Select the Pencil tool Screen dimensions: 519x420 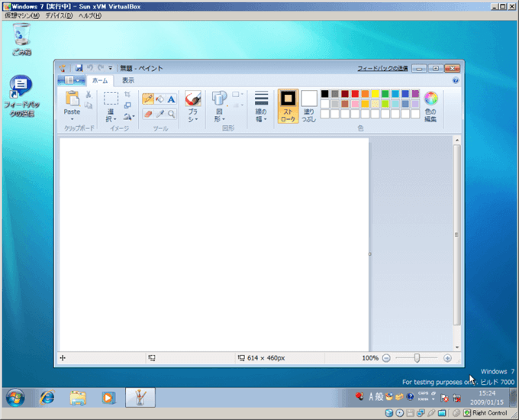pos(148,99)
